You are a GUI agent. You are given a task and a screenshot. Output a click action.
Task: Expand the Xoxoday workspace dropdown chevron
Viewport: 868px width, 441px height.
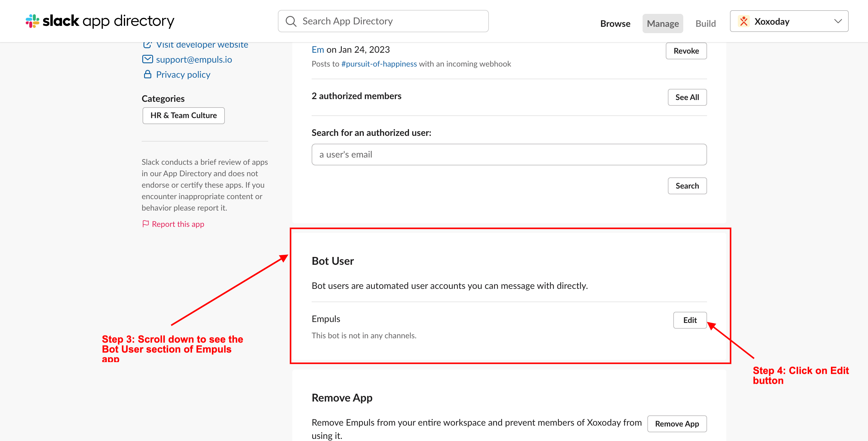pos(838,21)
